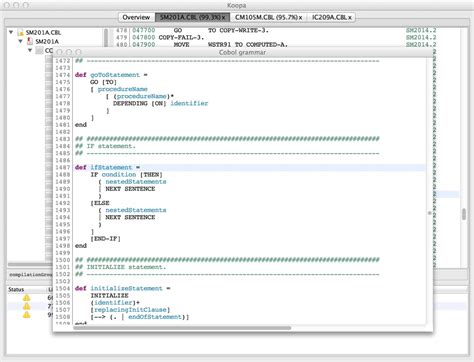Close the SM201A.CBL tab with its x
This screenshot has width=474, height=362.
[x=224, y=18]
